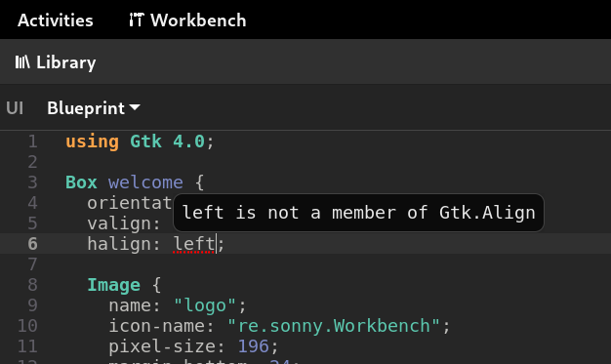The width and height of the screenshot is (611, 364).
Task: Open the Workbench app menu
Action: coord(187,20)
